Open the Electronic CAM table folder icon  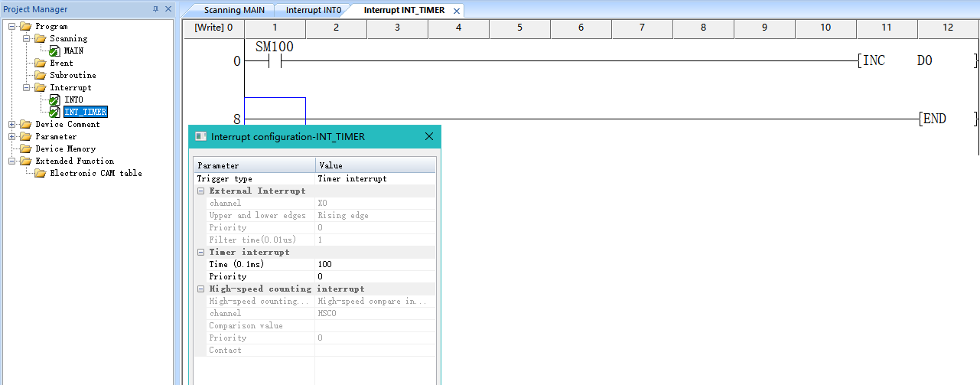pos(40,173)
